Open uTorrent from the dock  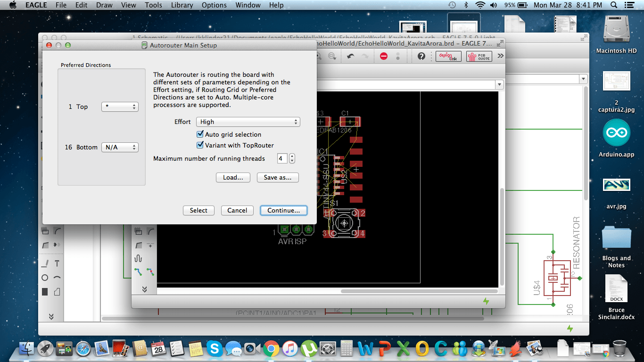tap(309, 349)
